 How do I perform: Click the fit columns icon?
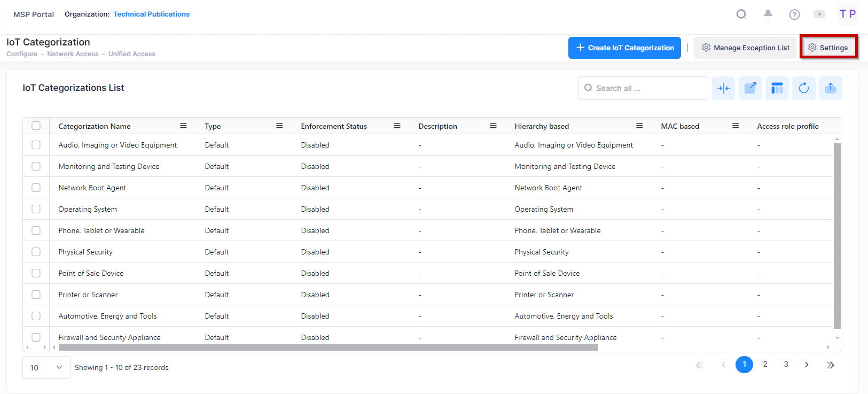[724, 88]
